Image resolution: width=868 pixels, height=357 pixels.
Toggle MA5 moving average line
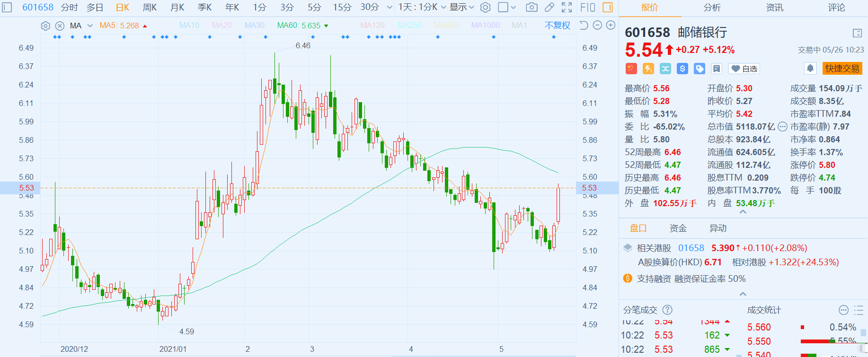tap(119, 26)
